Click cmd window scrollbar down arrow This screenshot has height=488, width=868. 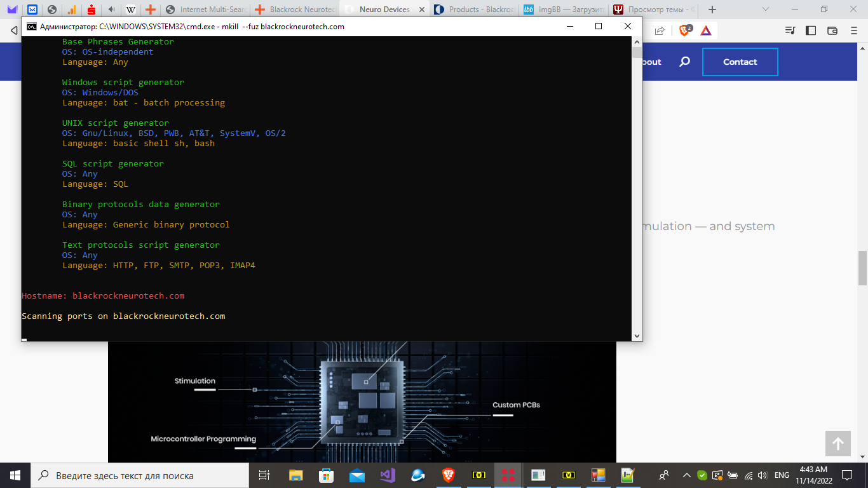click(637, 335)
